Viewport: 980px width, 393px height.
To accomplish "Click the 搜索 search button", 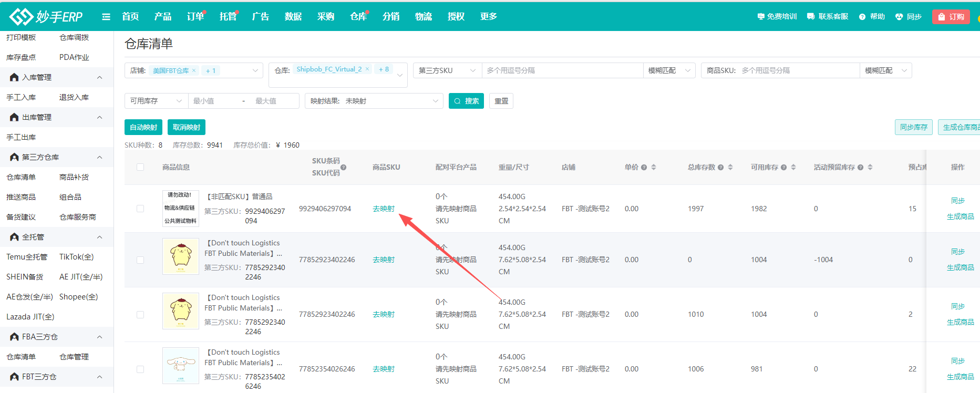I will coord(466,101).
